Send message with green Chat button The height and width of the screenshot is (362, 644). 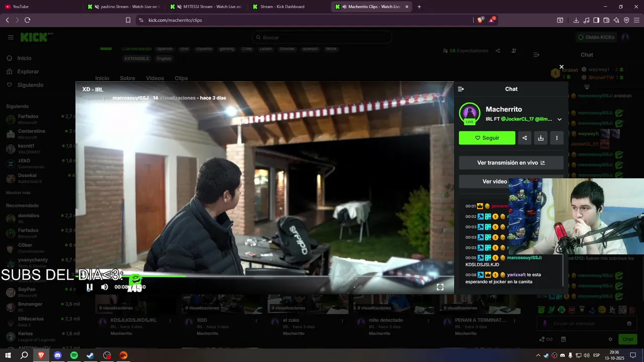pos(627,339)
